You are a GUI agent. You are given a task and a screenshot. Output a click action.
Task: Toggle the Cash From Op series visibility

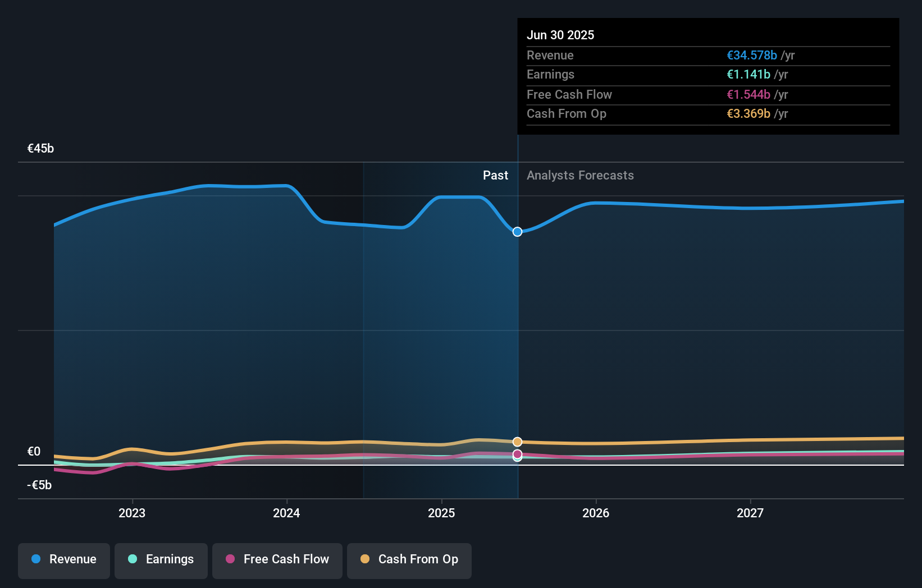coord(409,561)
